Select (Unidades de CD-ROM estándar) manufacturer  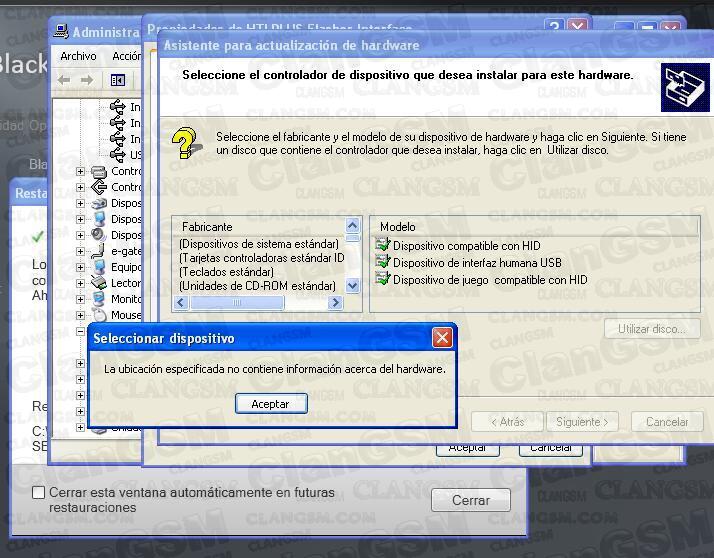click(x=257, y=286)
